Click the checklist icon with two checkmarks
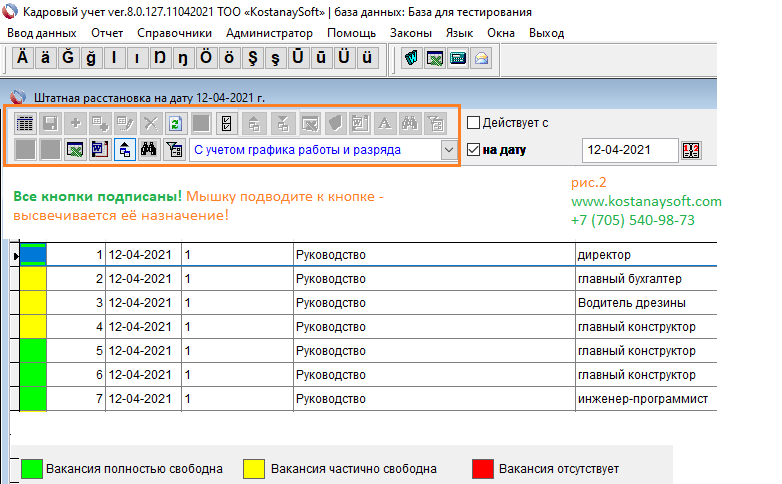The width and height of the screenshot is (782, 484). (x=226, y=123)
